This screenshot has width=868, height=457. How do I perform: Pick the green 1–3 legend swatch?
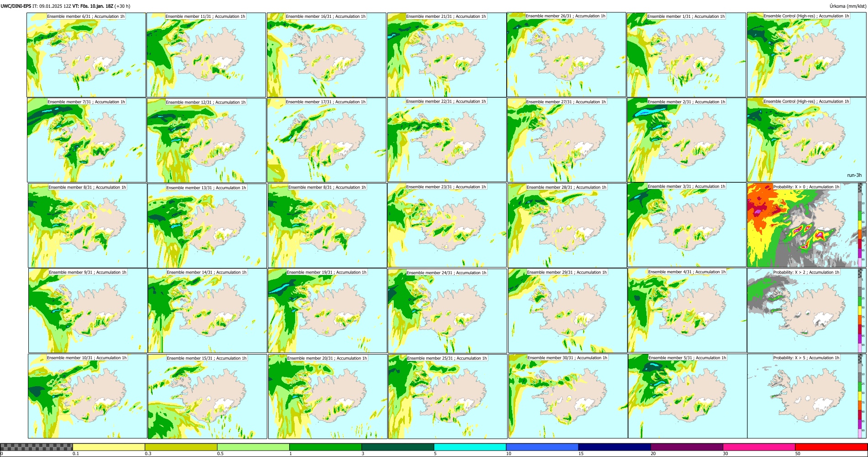click(325, 447)
